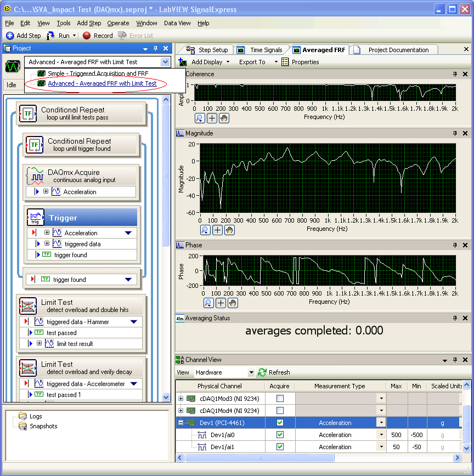Select pan hand tool under Phase graph
The height and width of the screenshot is (476, 474).
pos(233,303)
